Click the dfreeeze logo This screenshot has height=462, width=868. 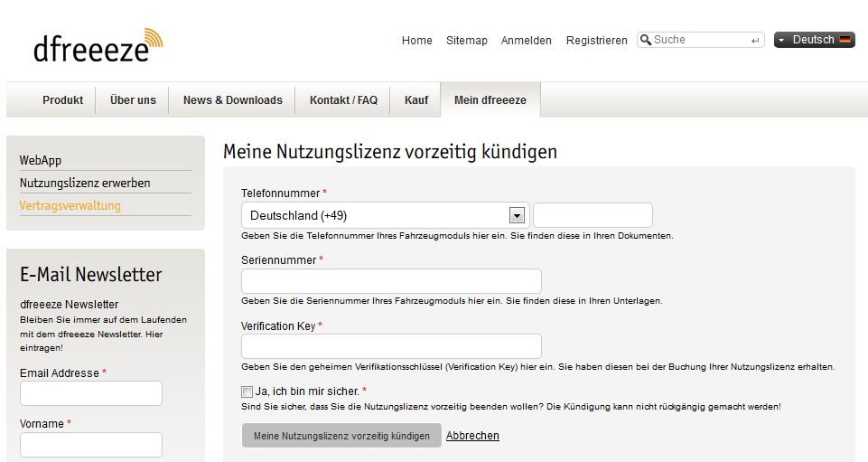pyautogui.click(x=98, y=45)
